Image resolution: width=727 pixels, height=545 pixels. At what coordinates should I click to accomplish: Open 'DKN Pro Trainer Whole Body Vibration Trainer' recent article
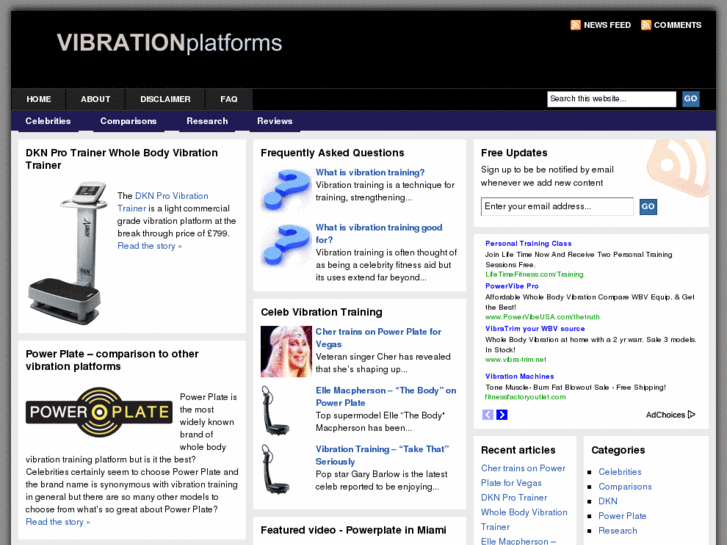(524, 512)
